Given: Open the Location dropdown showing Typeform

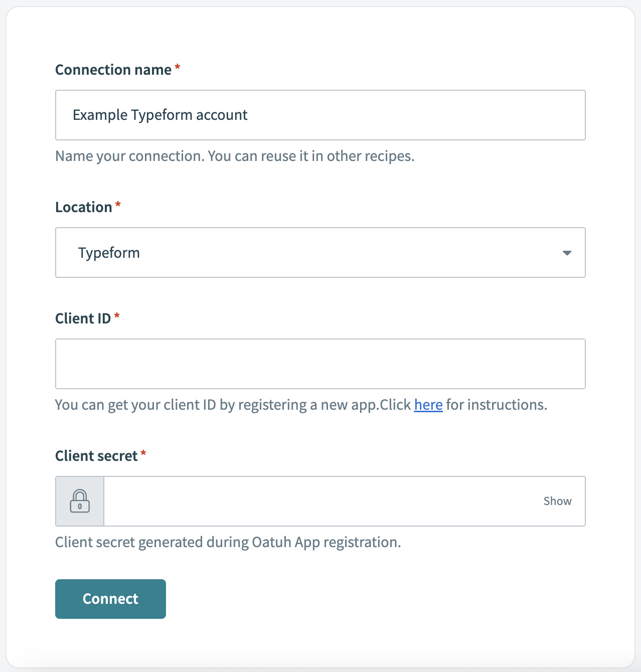Looking at the screenshot, I should 320,252.
